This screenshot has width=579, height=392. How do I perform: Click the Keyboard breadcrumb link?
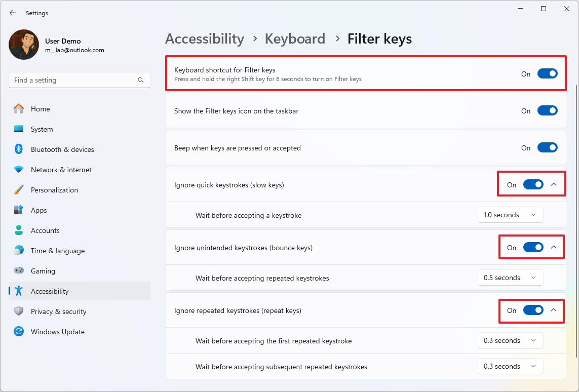(x=295, y=38)
